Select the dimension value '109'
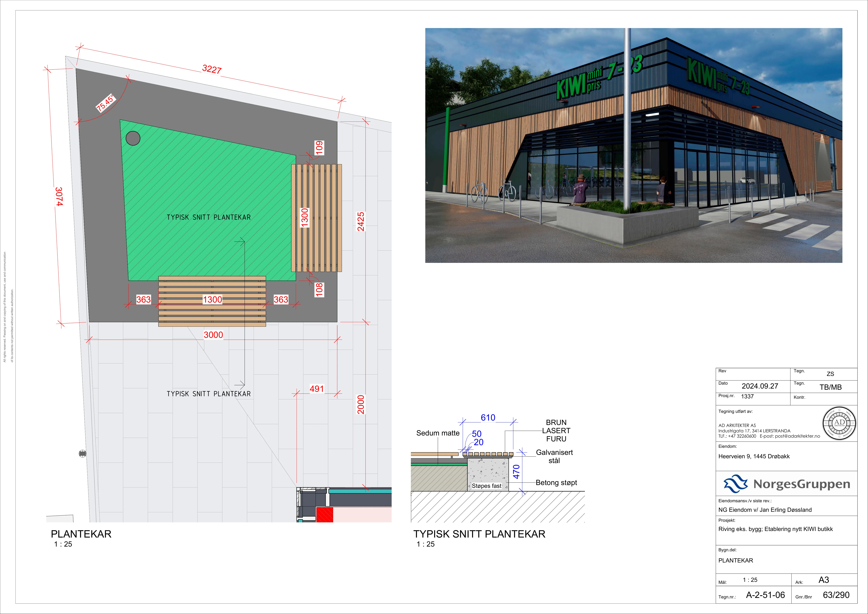 point(320,148)
